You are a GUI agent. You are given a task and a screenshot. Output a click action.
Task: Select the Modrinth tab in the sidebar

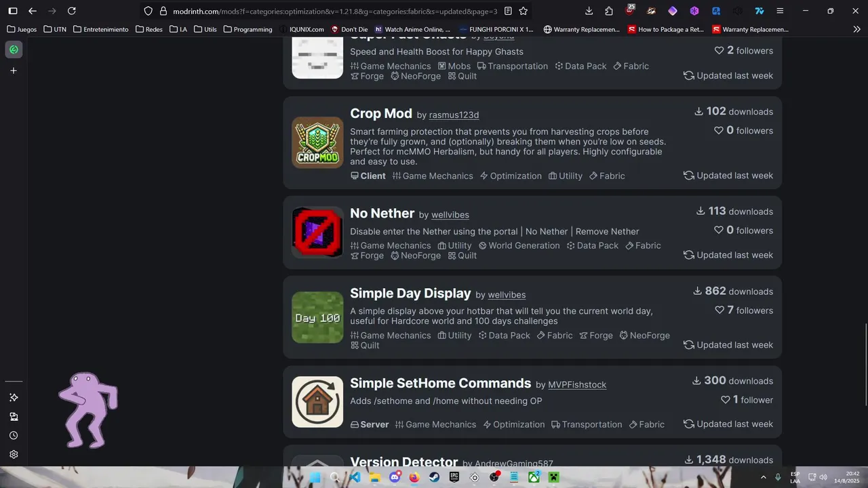tap(14, 49)
